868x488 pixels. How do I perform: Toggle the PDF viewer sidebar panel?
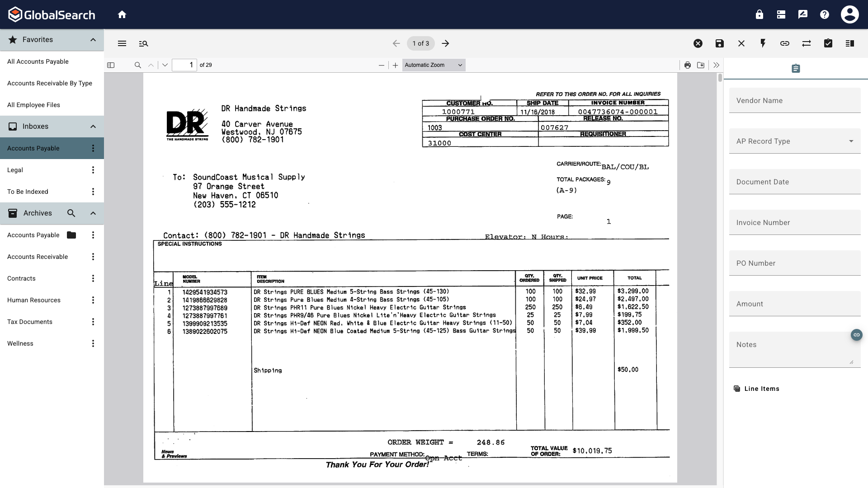click(x=111, y=65)
